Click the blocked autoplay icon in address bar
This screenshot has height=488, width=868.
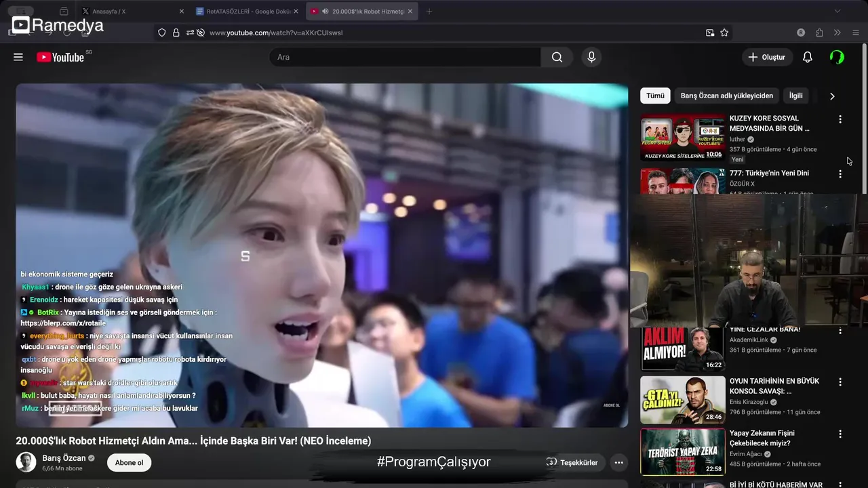(201, 33)
